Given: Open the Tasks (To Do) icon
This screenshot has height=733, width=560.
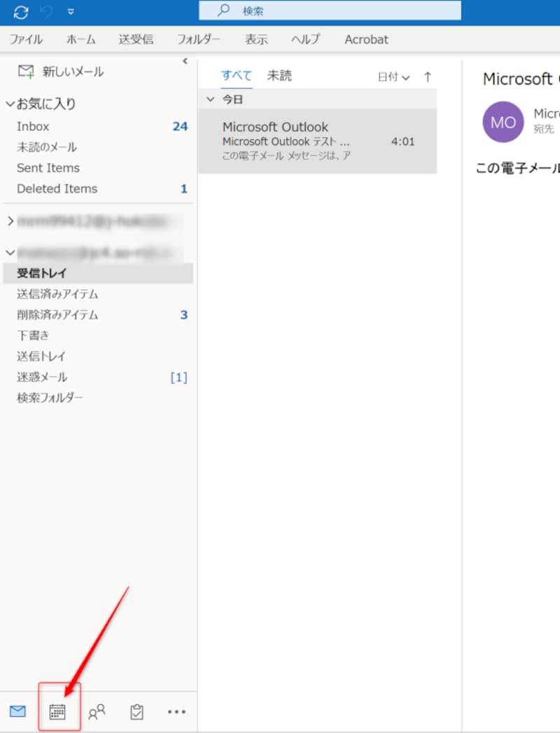Looking at the screenshot, I should click(136, 711).
